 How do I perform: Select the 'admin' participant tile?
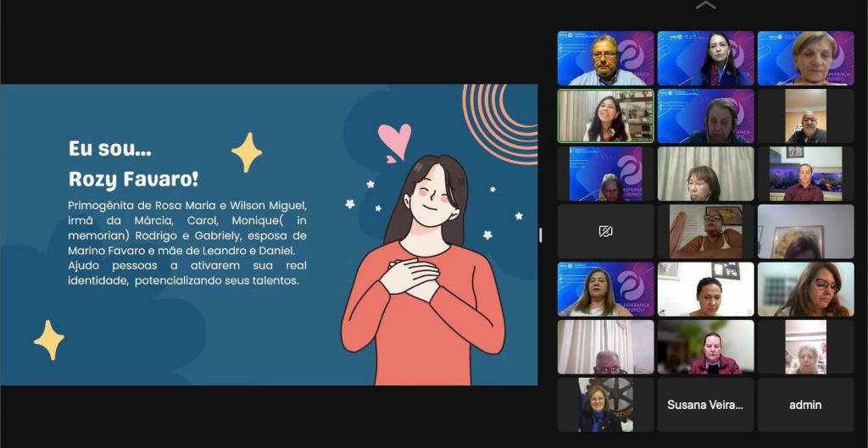tap(805, 405)
